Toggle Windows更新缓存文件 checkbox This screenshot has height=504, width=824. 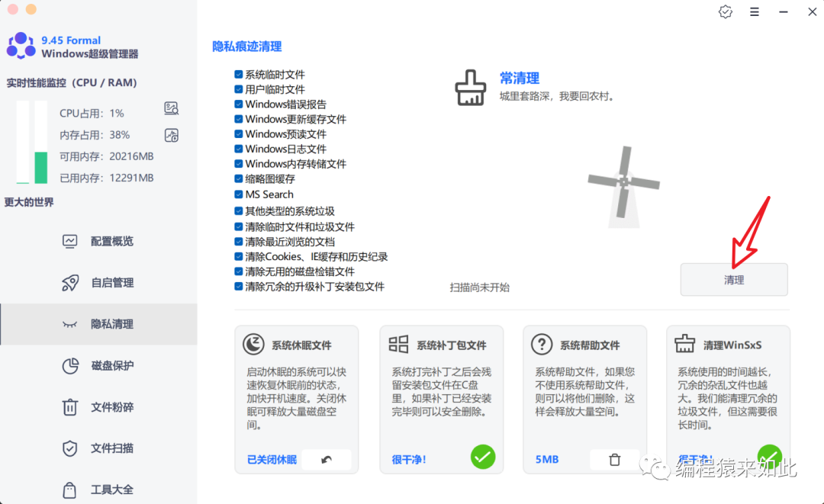click(239, 119)
